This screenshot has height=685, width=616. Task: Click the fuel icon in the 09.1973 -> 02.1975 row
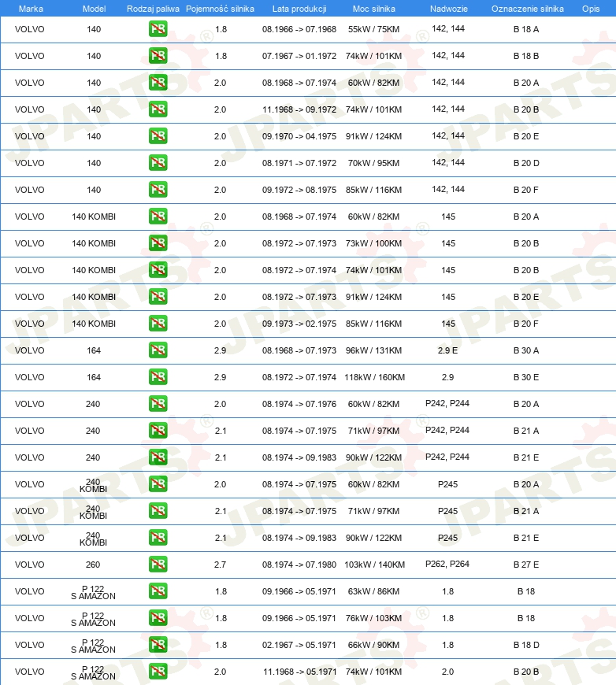[x=158, y=324]
